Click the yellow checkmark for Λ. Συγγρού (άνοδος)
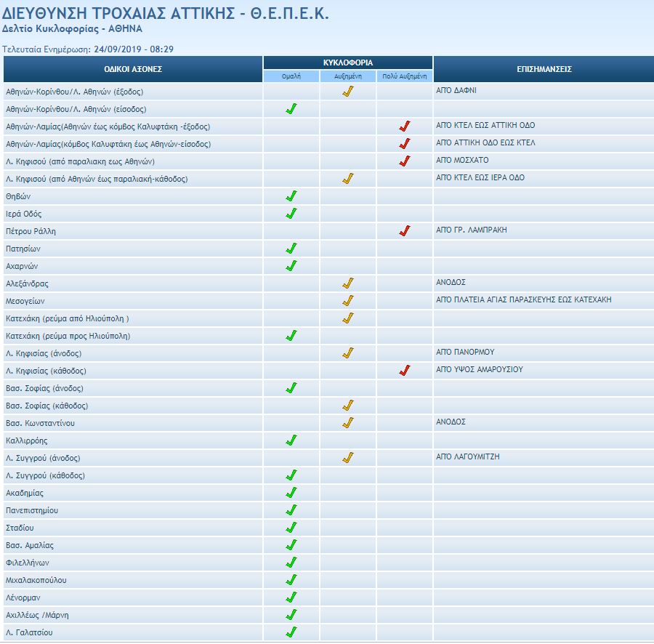The width and height of the screenshot is (654, 644). point(348,458)
